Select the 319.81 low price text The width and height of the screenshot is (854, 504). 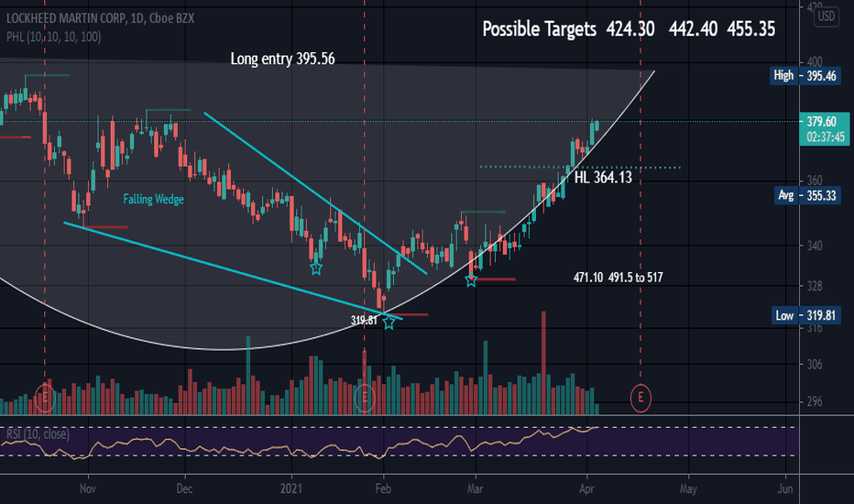[364, 321]
